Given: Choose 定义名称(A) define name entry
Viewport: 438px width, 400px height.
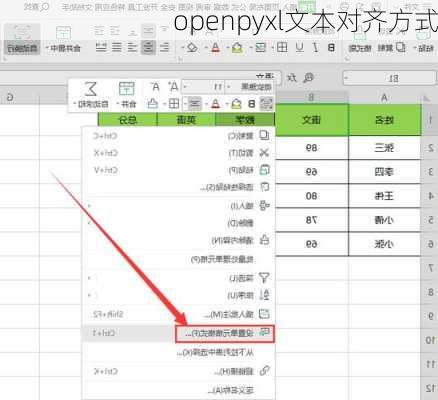Looking at the screenshot, I should pos(178,390).
